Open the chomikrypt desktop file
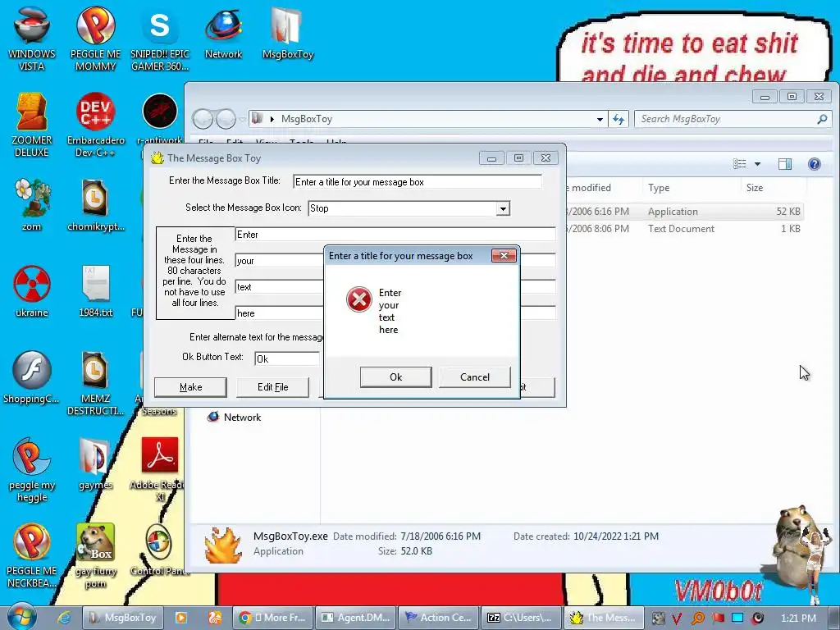Viewport: 840px width, 630px height. tap(95, 204)
